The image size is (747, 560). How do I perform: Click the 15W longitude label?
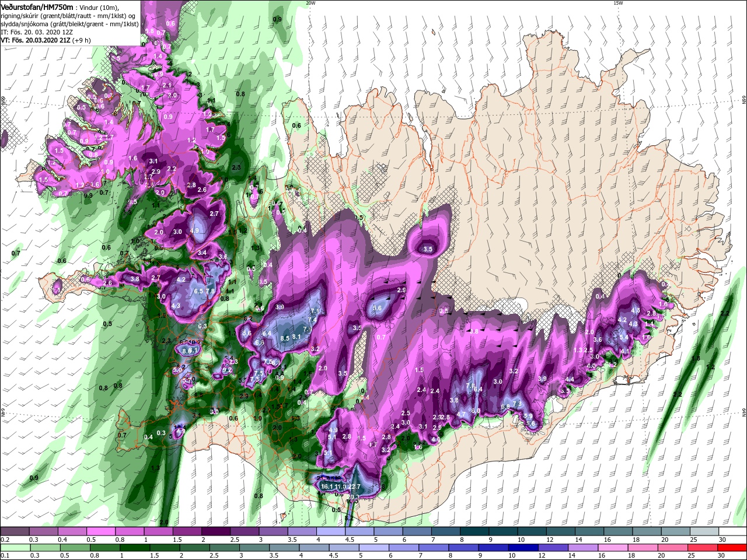coord(618,2)
